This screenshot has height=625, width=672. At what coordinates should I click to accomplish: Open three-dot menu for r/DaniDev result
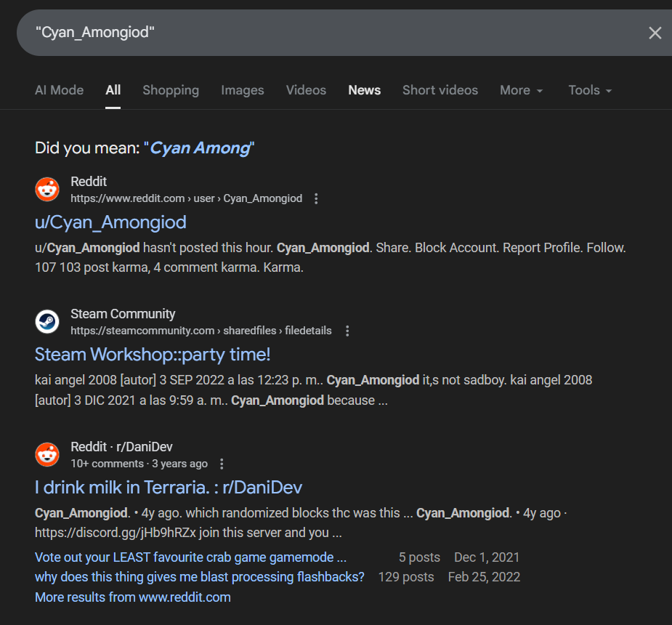222,464
